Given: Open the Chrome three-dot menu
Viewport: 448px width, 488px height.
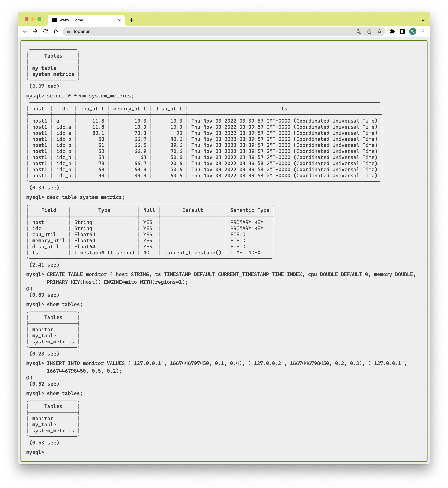Looking at the screenshot, I should pos(423,32).
